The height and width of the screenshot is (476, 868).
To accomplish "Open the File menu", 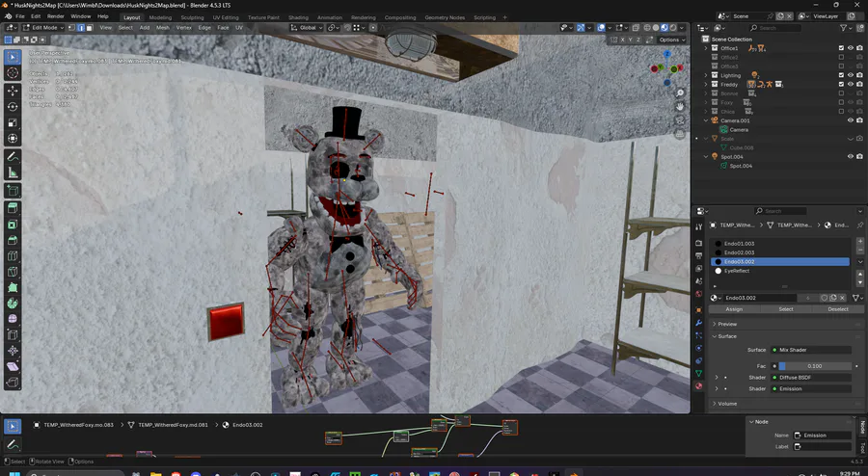I will 20,16.
